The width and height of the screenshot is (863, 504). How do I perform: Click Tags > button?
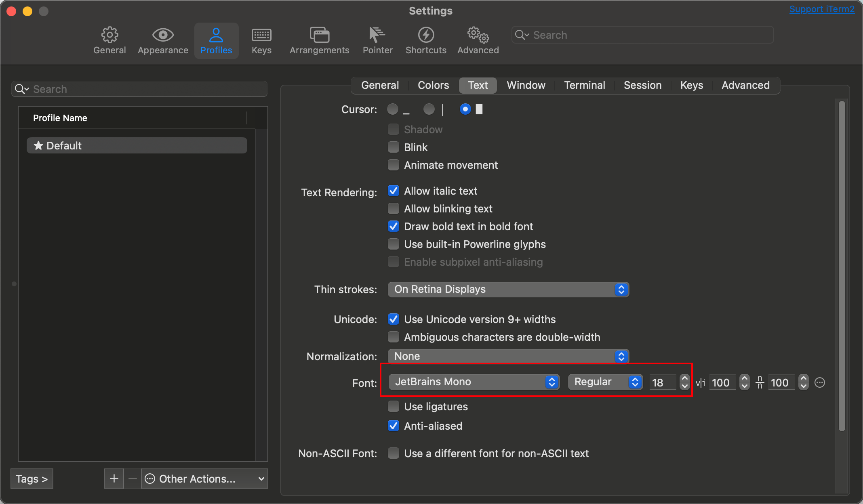[x=32, y=479]
